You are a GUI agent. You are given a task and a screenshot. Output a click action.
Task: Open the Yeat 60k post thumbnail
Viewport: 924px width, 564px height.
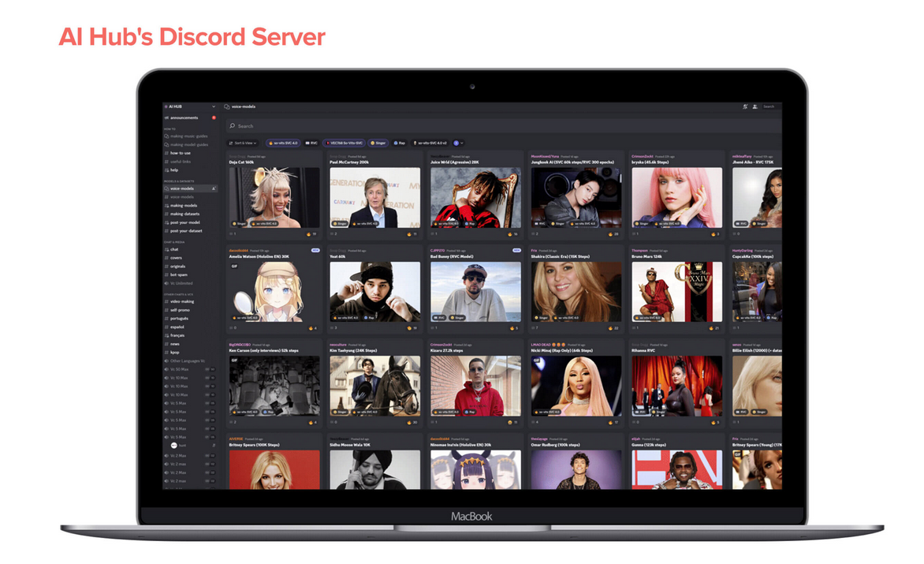pyautogui.click(x=374, y=292)
